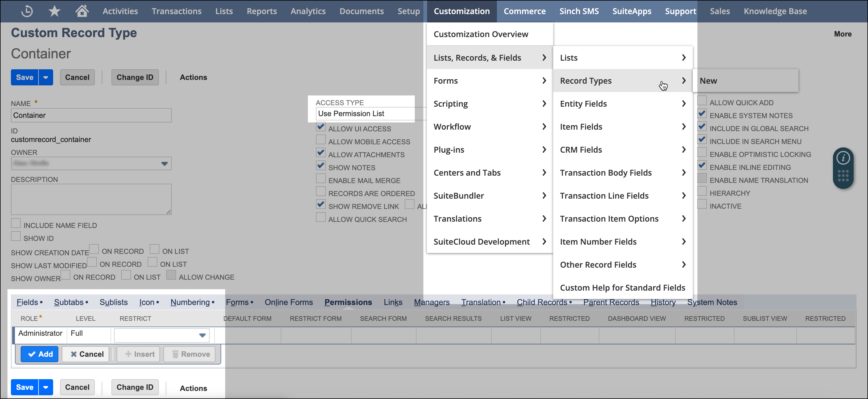The height and width of the screenshot is (399, 868).
Task: Check the Inactive checkbox
Action: click(702, 204)
